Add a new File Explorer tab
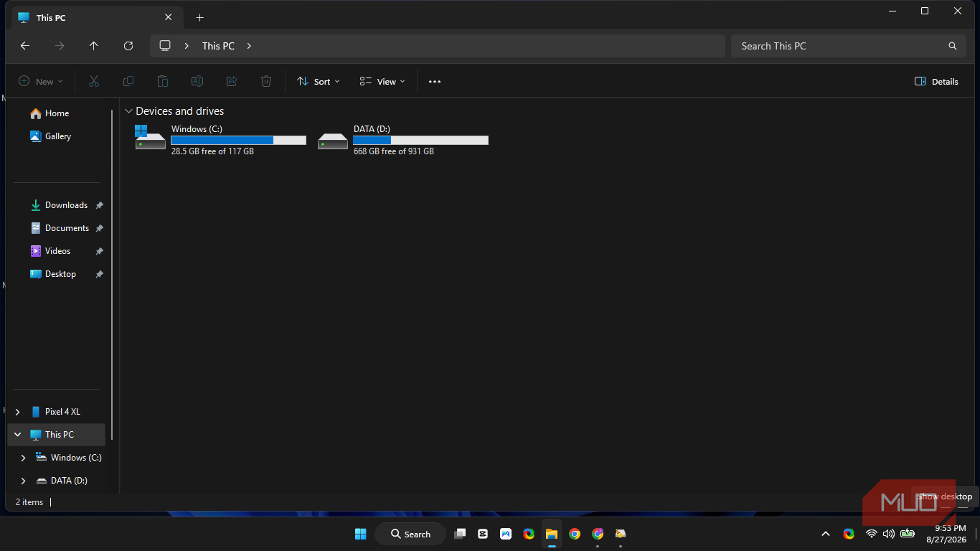 click(200, 17)
